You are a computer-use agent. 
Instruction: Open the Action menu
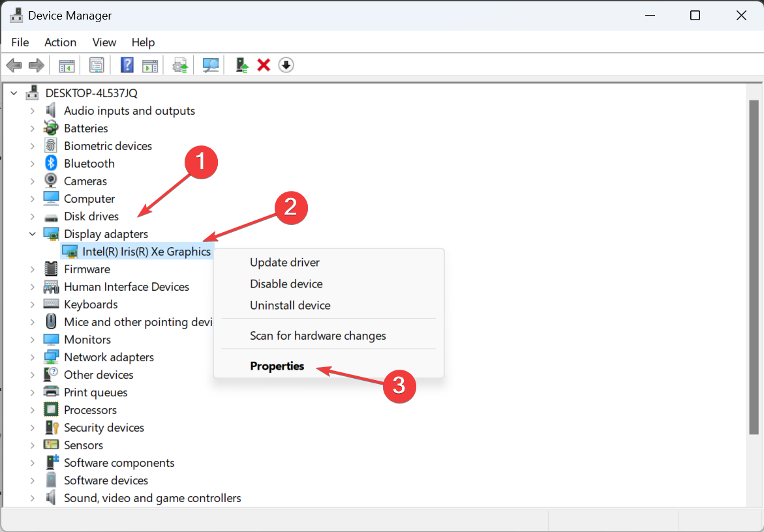click(x=61, y=42)
